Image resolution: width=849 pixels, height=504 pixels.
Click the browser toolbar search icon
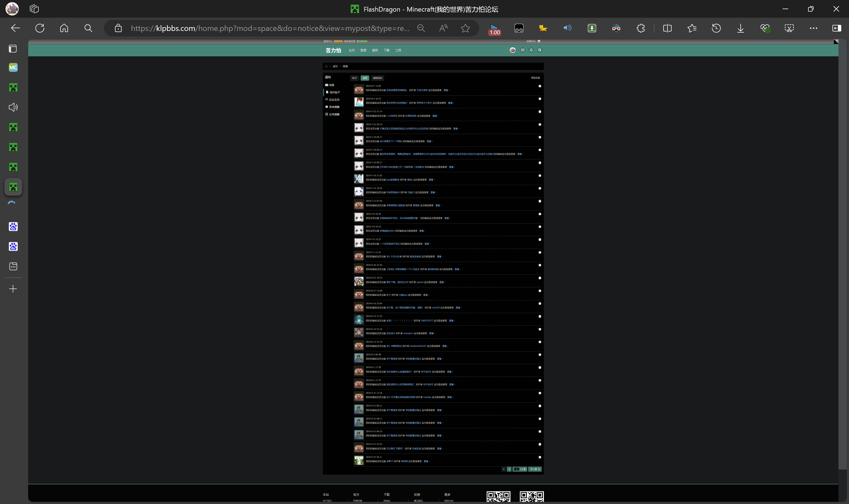(x=88, y=28)
